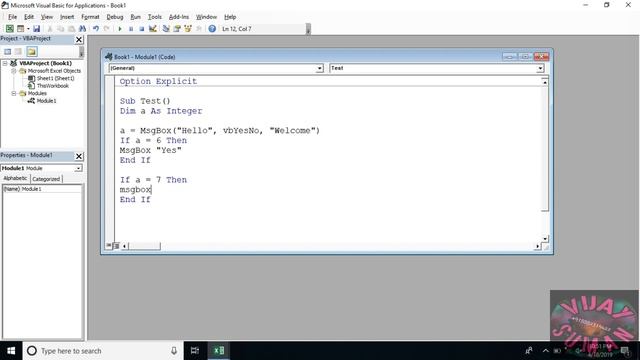
Task: Open the Edit menu
Action: [29, 17]
